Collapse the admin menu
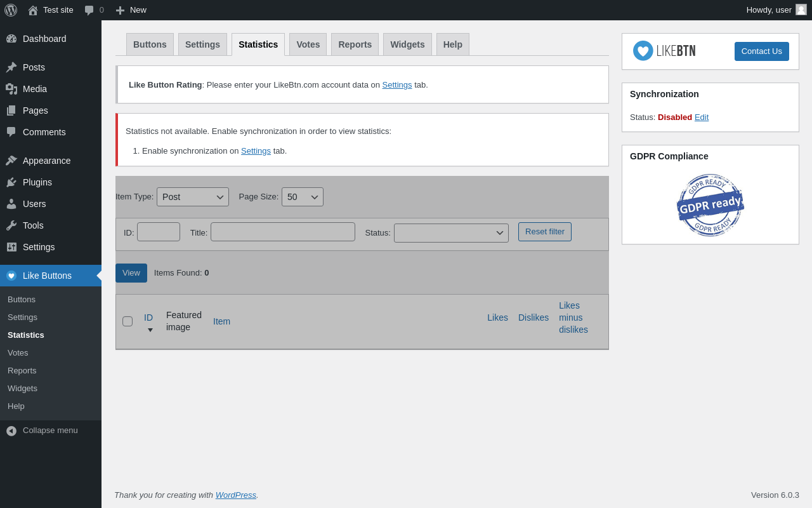The height and width of the screenshot is (508, 812). pyautogui.click(x=51, y=431)
